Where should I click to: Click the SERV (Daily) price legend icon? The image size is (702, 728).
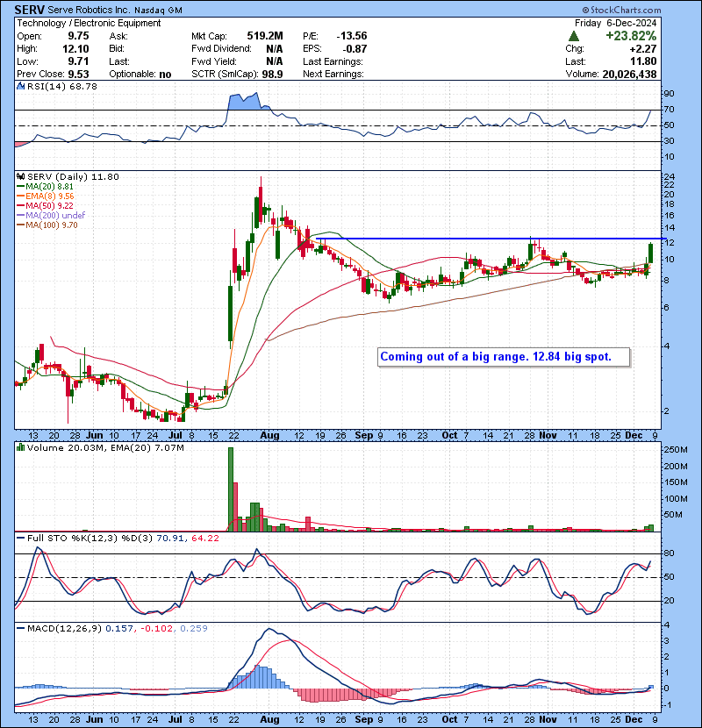pos(19,177)
